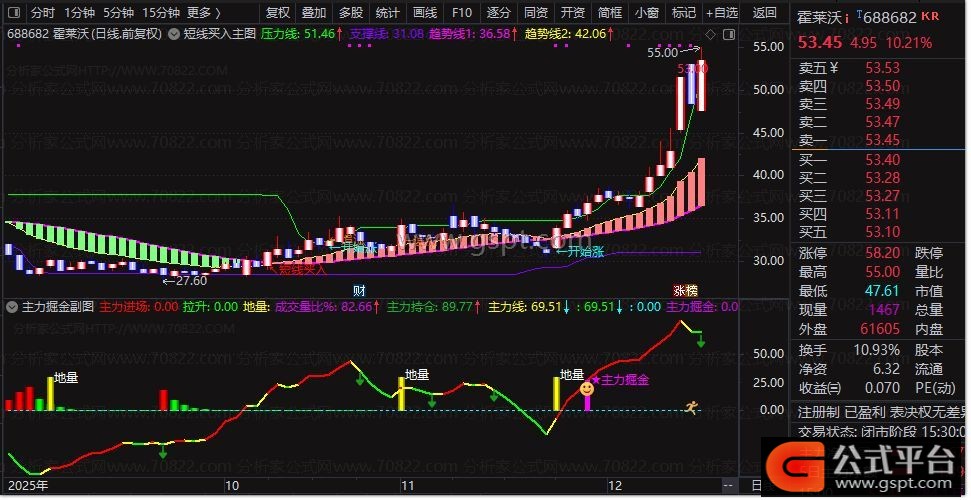Click the chart grid icon at top-left
The height and width of the screenshot is (500, 971).
12,13
